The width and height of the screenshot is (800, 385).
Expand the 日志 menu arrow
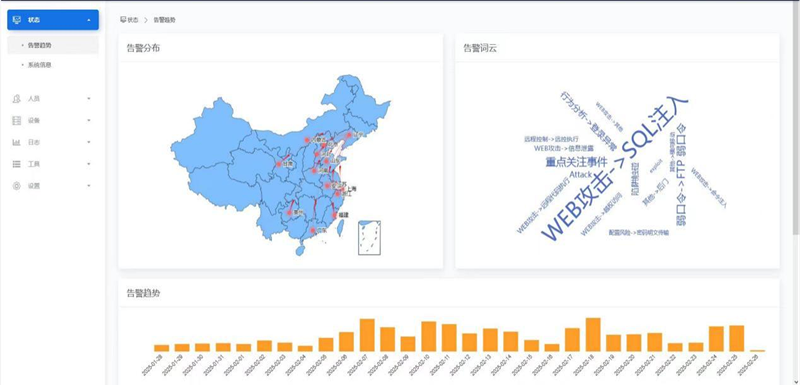pyautogui.click(x=89, y=142)
